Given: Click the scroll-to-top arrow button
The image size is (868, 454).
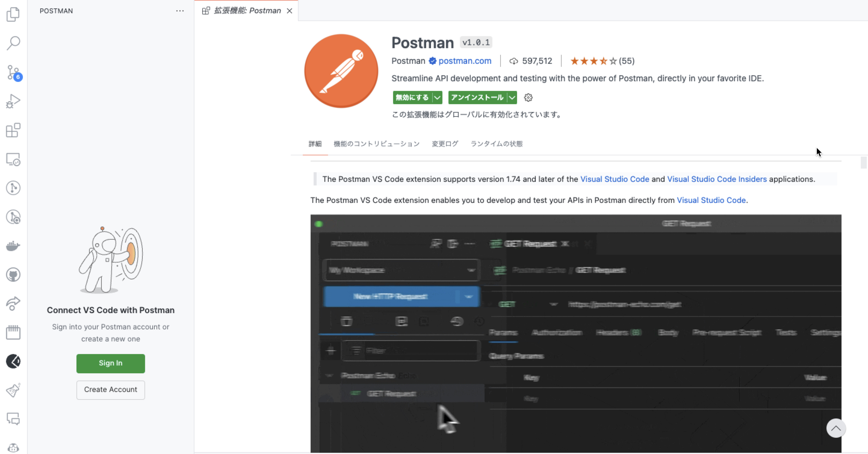Looking at the screenshot, I should point(836,428).
